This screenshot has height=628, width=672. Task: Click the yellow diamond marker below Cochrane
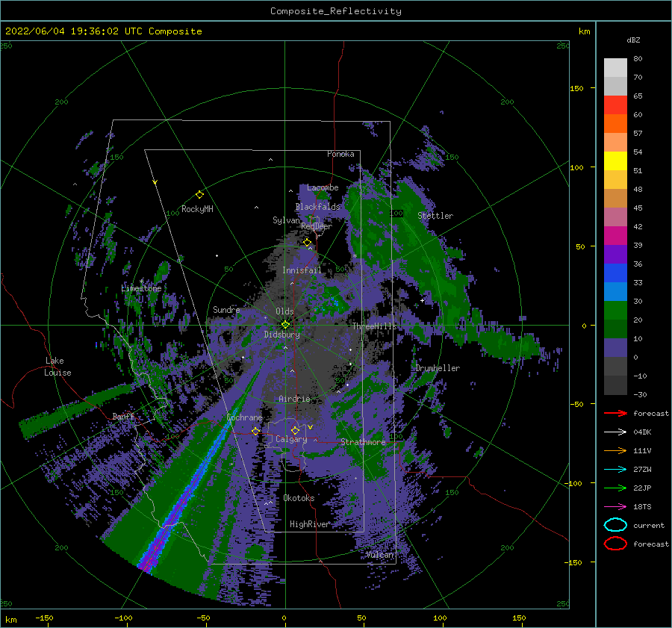[255, 431]
